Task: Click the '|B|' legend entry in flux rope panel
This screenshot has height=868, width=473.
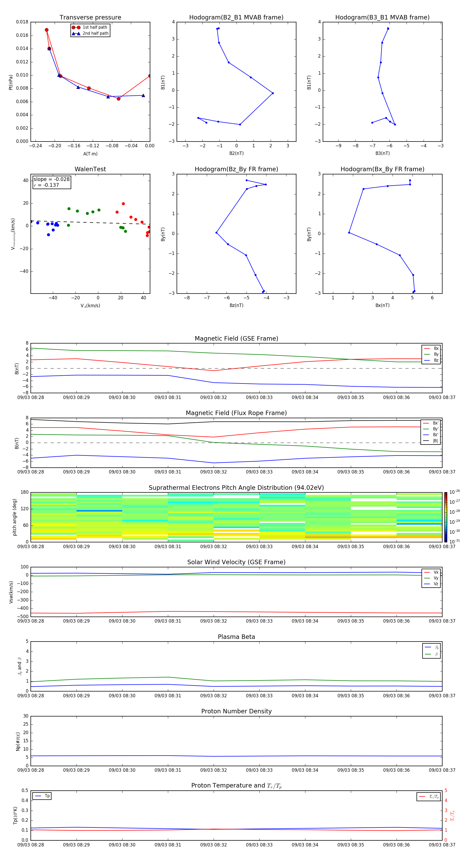Action: click(431, 441)
